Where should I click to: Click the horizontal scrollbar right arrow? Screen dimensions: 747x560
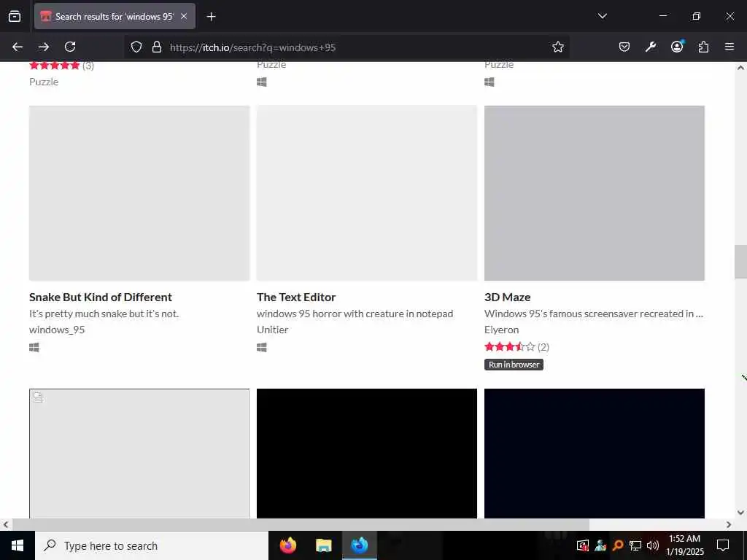[x=729, y=524]
